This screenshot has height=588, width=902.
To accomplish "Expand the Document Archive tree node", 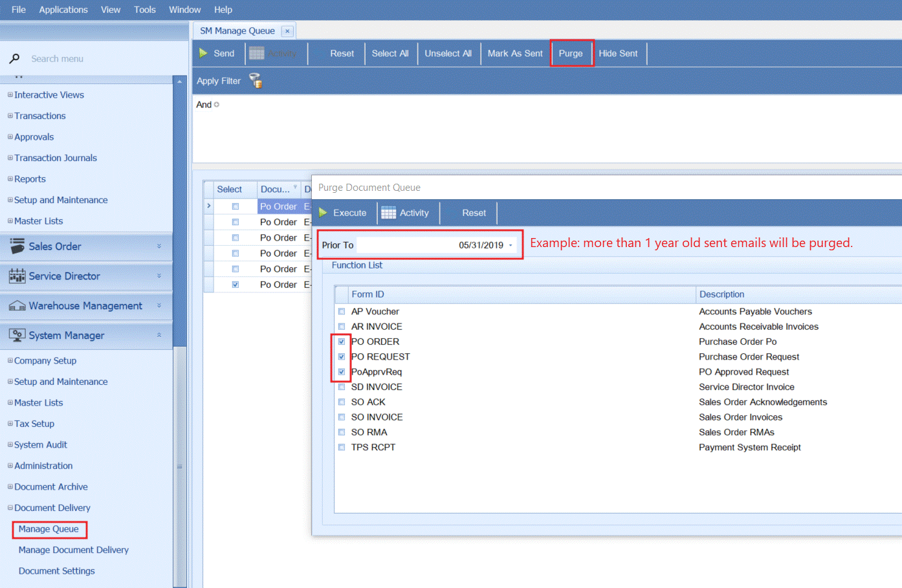I will click(10, 487).
